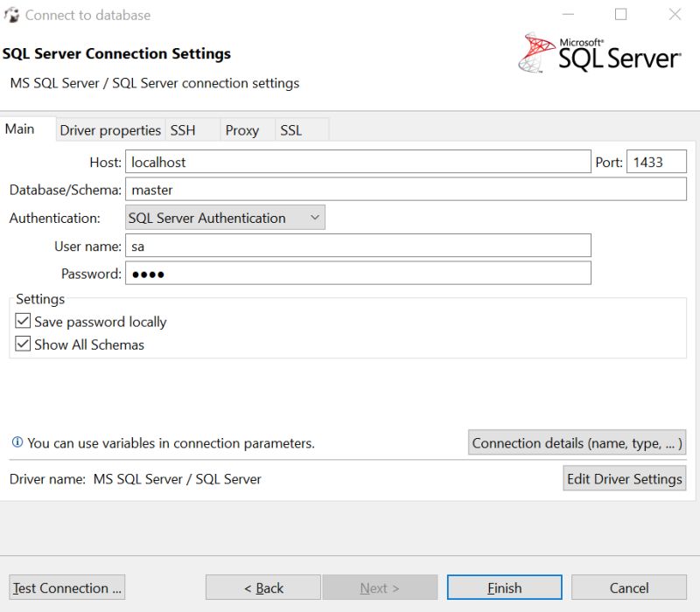Image resolution: width=700 pixels, height=612 pixels.
Task: Select the Proxy tab
Action: pyautogui.click(x=243, y=129)
